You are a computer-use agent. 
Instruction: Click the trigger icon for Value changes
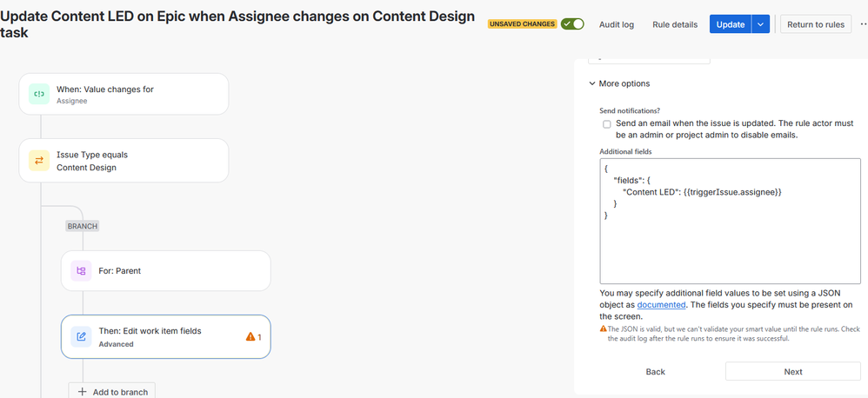coord(39,94)
